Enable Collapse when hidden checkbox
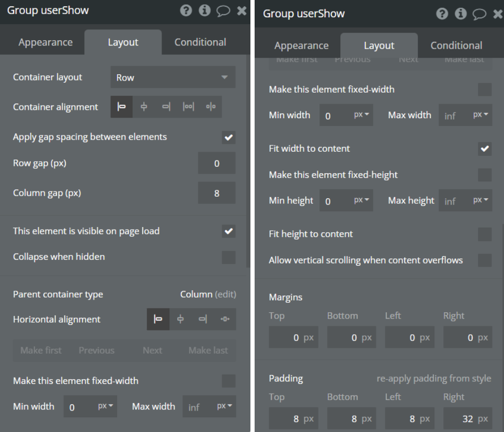The height and width of the screenshot is (432, 504). click(228, 257)
